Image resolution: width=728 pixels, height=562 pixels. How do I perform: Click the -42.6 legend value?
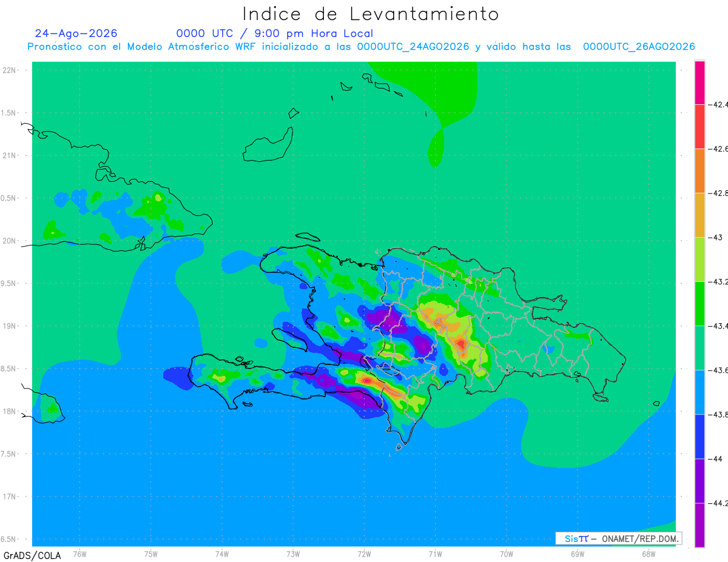(x=718, y=149)
